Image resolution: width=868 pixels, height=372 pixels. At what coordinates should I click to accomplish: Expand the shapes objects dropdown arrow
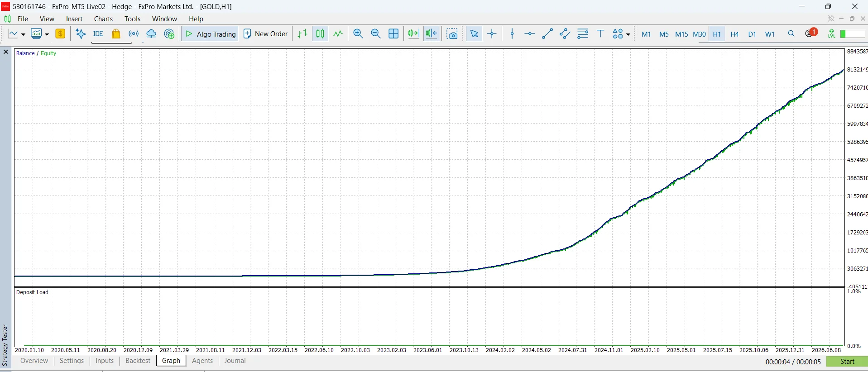(628, 34)
